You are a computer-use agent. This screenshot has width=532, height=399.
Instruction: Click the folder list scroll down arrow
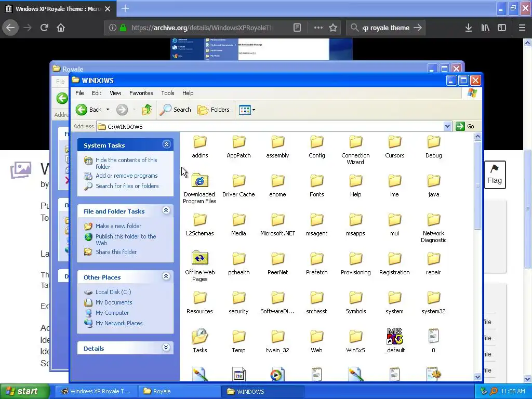pyautogui.click(x=478, y=377)
